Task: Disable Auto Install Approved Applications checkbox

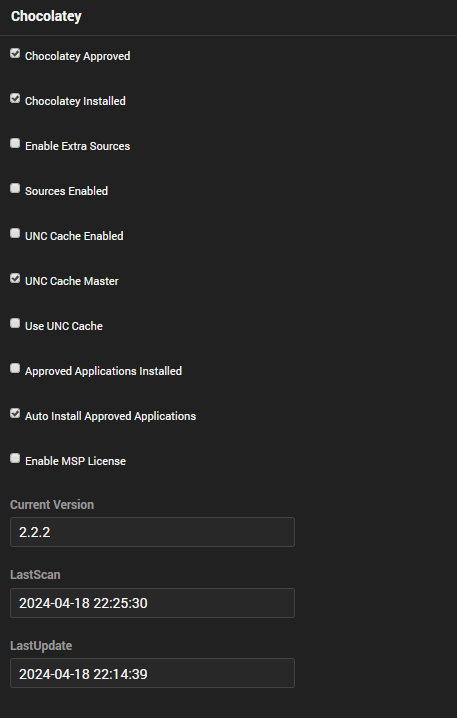Action: point(15,413)
